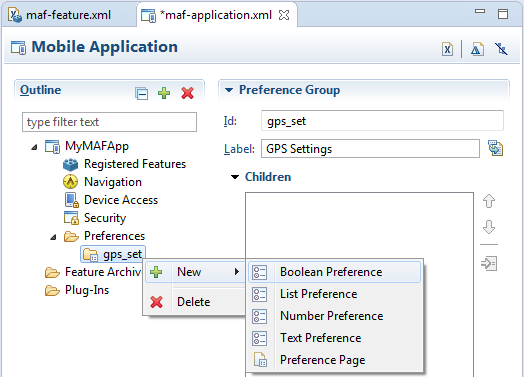Pick Number Preference from the submenu
This screenshot has height=377, width=524.
(334, 316)
